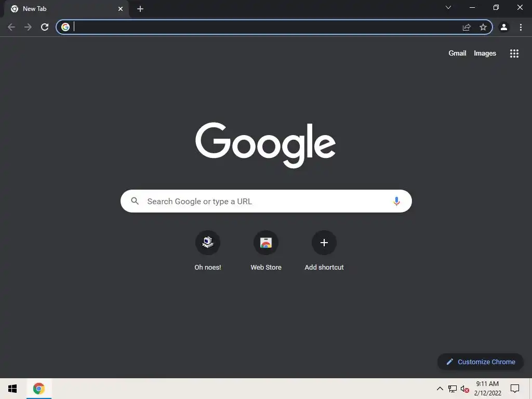
Task: Open the Oh noes! shortcut tile
Action: [208, 250]
